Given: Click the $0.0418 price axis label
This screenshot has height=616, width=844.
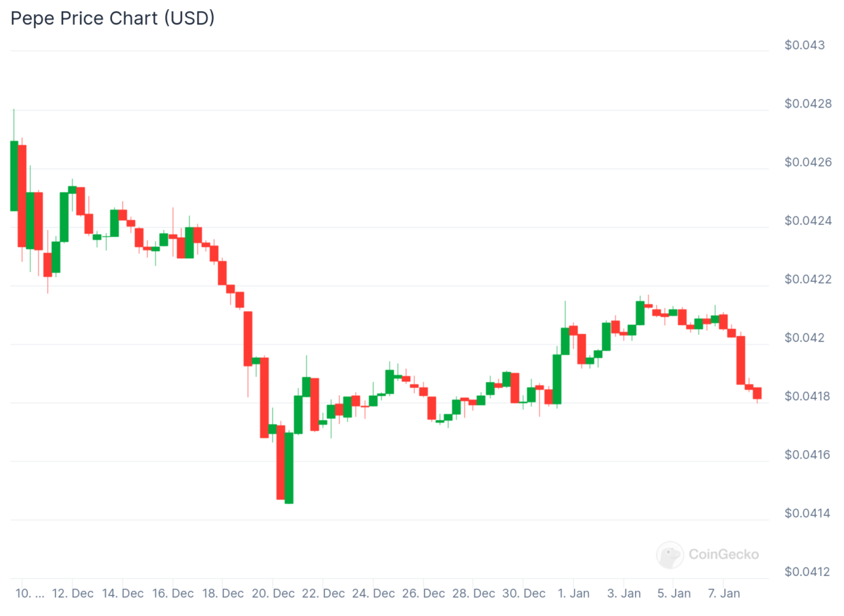Looking at the screenshot, I should 808,397.
